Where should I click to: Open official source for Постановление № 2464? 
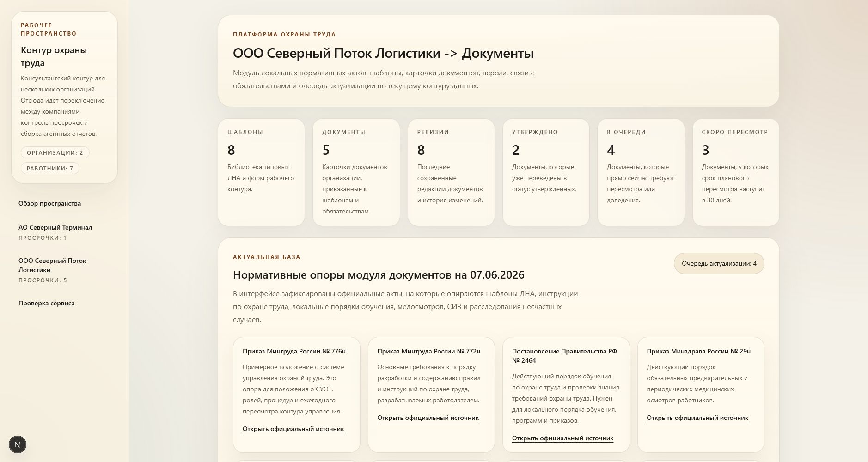pyautogui.click(x=562, y=438)
